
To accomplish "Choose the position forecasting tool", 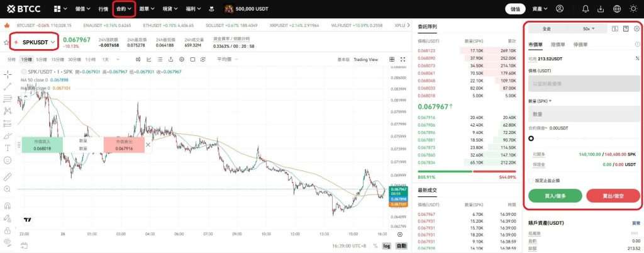I will coord(8,123).
